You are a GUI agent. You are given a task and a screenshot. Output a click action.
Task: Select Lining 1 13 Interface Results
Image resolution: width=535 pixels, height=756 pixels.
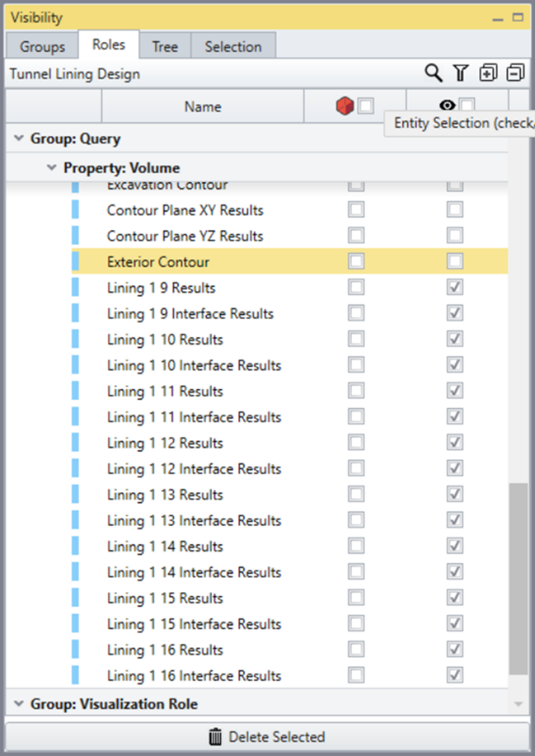194,521
